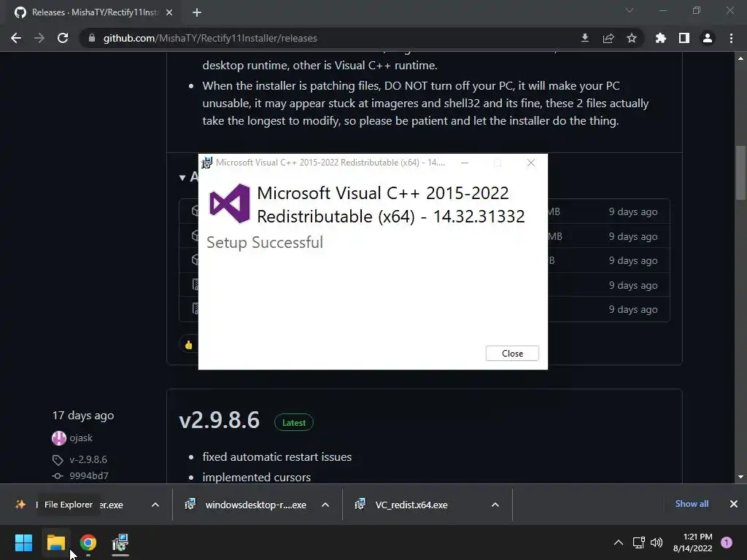The height and width of the screenshot is (560, 747).
Task: Open a new browser tab
Action: (x=197, y=12)
